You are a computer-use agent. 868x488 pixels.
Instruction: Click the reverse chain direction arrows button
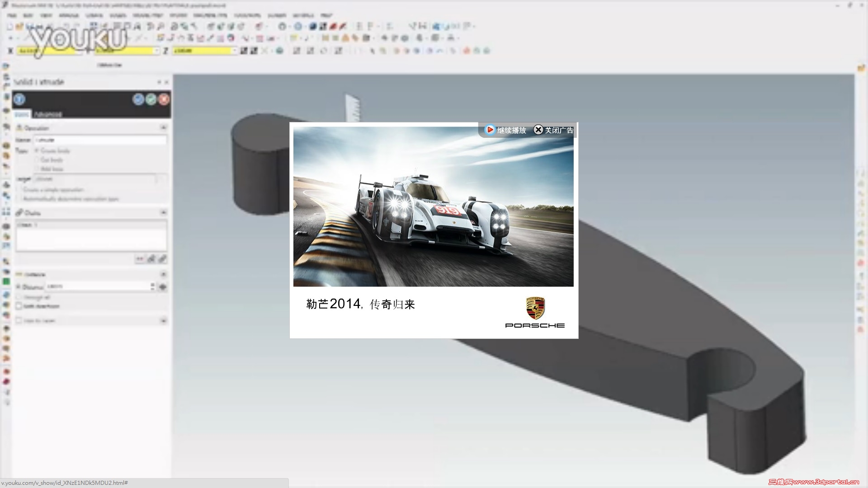click(140, 259)
